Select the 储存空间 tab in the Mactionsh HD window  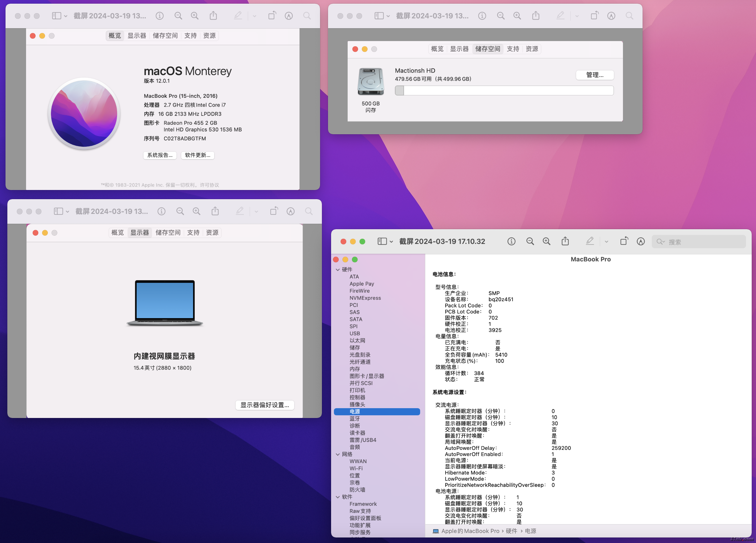click(x=488, y=49)
